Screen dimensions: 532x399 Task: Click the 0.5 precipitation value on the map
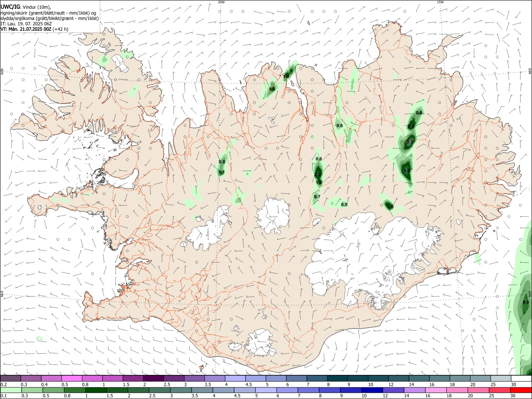(x=344, y=204)
